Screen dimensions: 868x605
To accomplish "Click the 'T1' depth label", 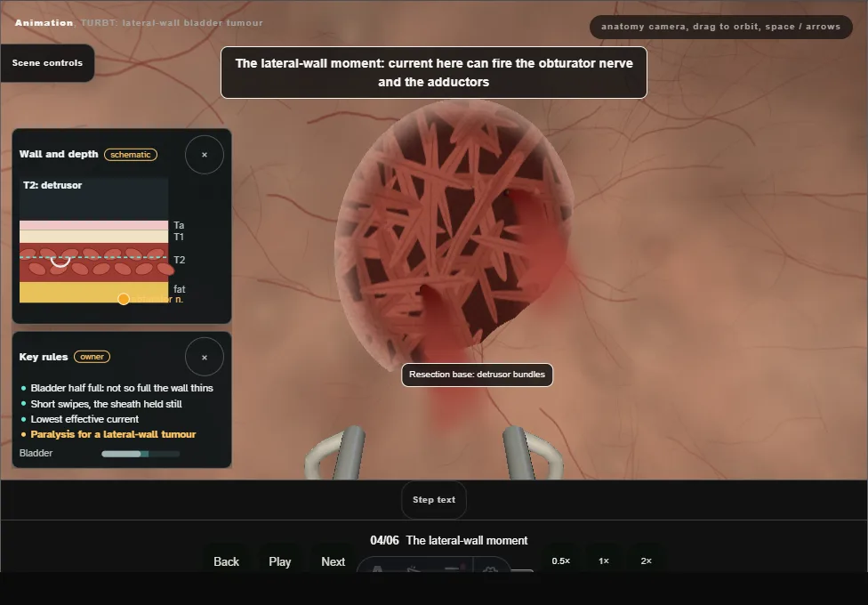I will [178, 237].
